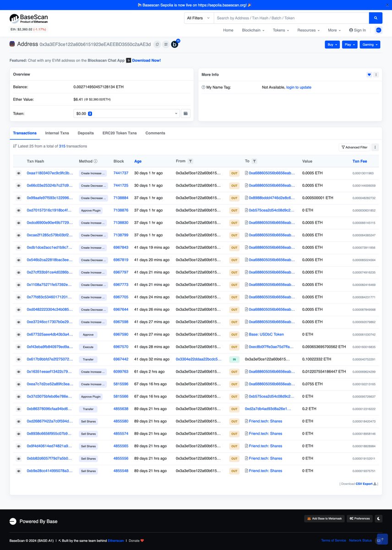View details eye icon for 0x617b9bbfd Transfer row
The width and height of the screenshot is (392, 550).
point(19,359)
